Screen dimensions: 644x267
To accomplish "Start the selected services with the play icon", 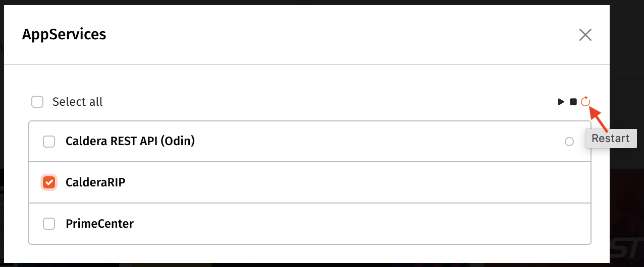I will tap(561, 102).
